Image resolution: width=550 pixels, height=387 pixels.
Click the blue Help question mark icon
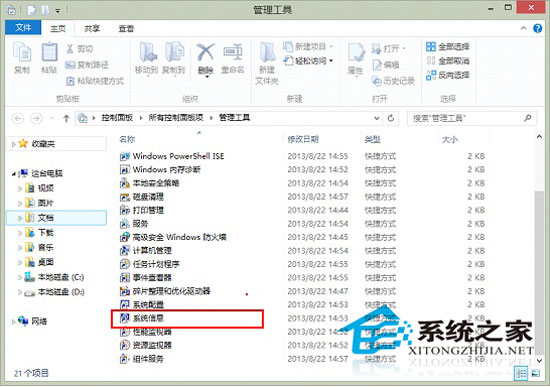tap(537, 28)
